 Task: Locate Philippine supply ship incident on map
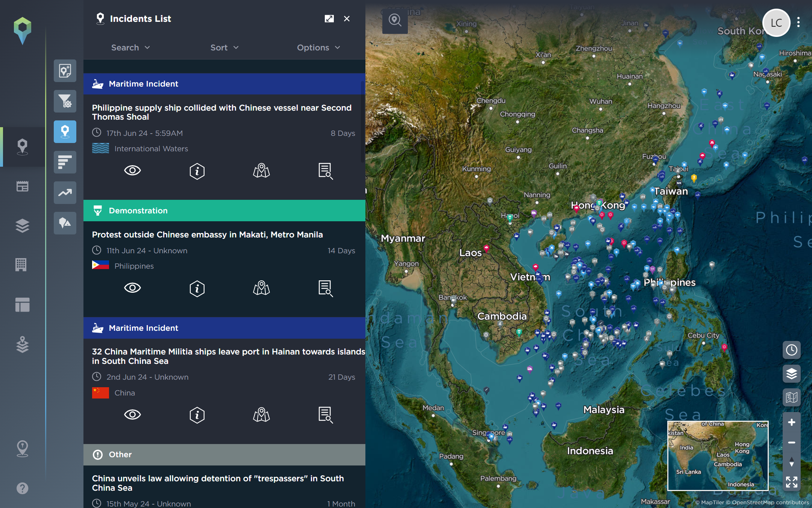tap(262, 170)
